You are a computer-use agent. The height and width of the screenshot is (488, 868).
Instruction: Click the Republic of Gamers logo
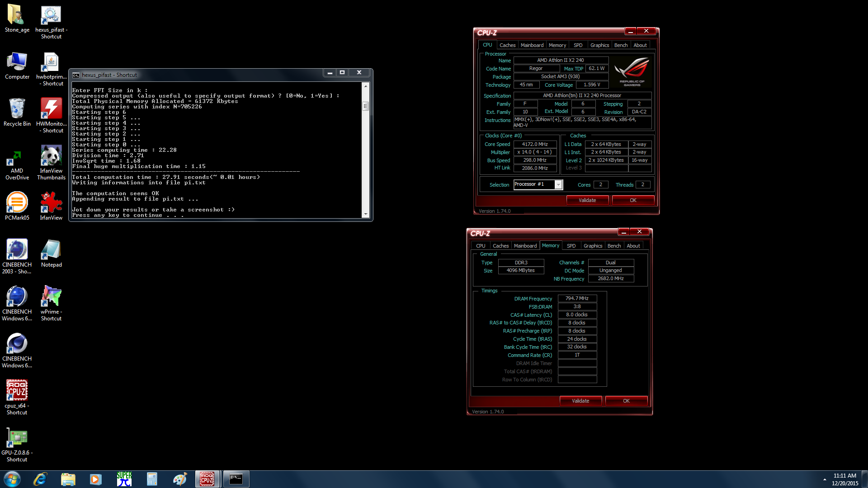coord(632,72)
